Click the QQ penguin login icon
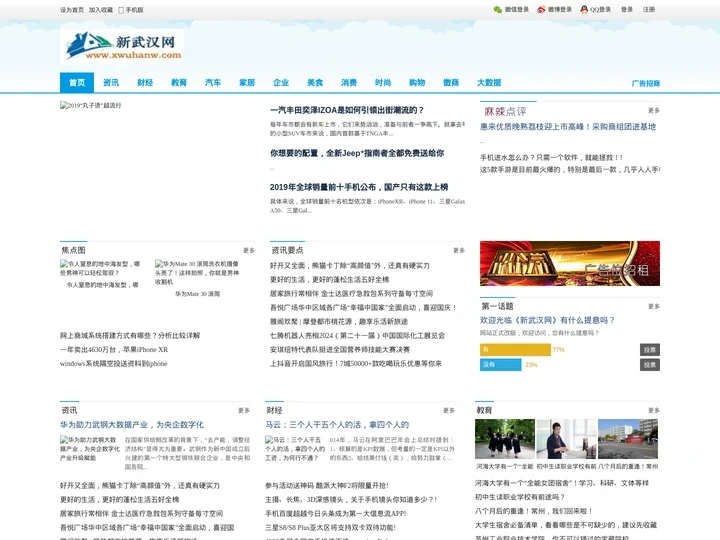Image resolution: width=720 pixels, height=540 pixels. point(584,10)
